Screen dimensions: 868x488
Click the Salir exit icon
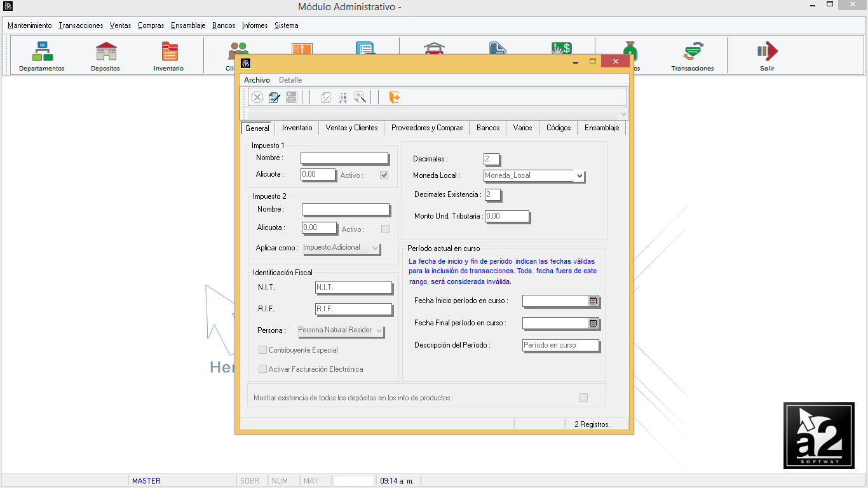[767, 57]
